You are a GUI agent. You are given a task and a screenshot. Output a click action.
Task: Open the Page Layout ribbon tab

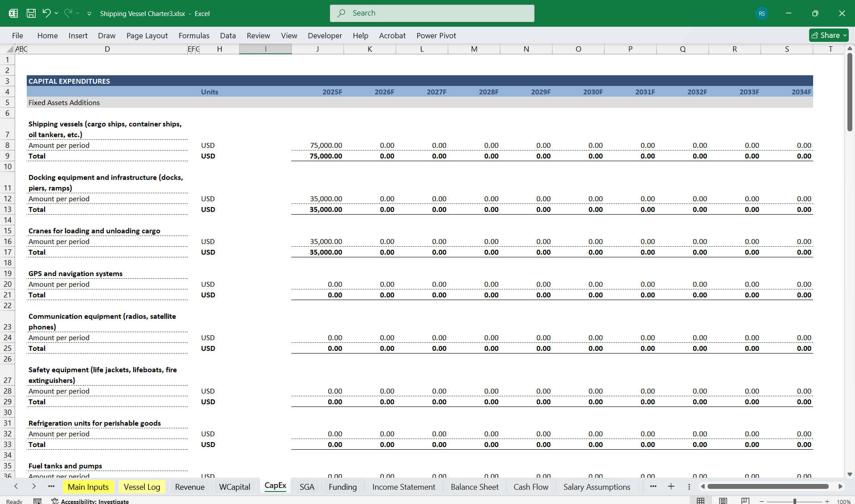pos(147,36)
